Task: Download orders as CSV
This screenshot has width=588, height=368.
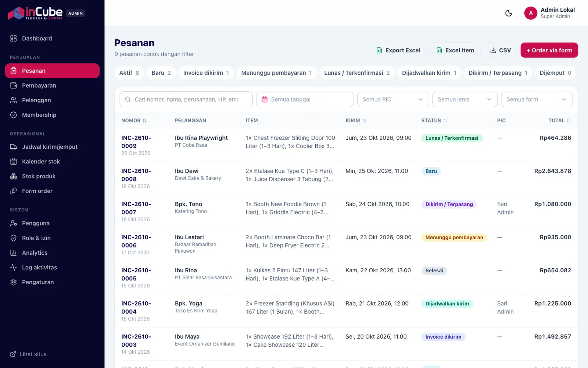Action: point(501,50)
